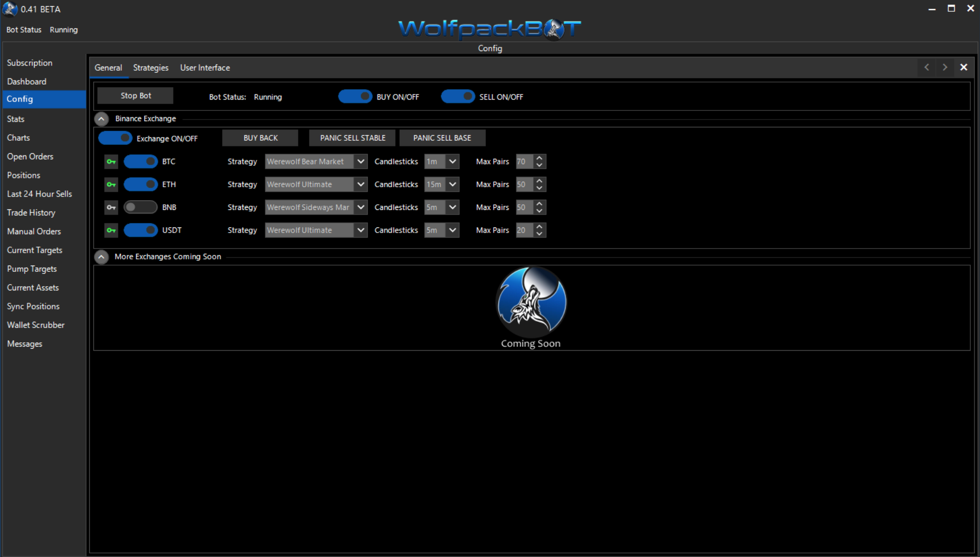Toggle the BUY ON/OFF switch
980x557 pixels.
pos(355,96)
